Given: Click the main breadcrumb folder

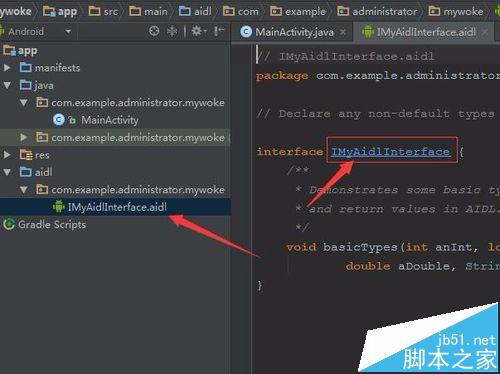Looking at the screenshot, I should tap(148, 12).
